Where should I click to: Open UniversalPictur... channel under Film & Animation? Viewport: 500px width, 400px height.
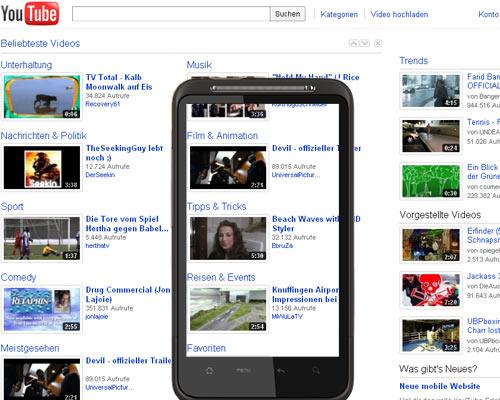point(296,175)
